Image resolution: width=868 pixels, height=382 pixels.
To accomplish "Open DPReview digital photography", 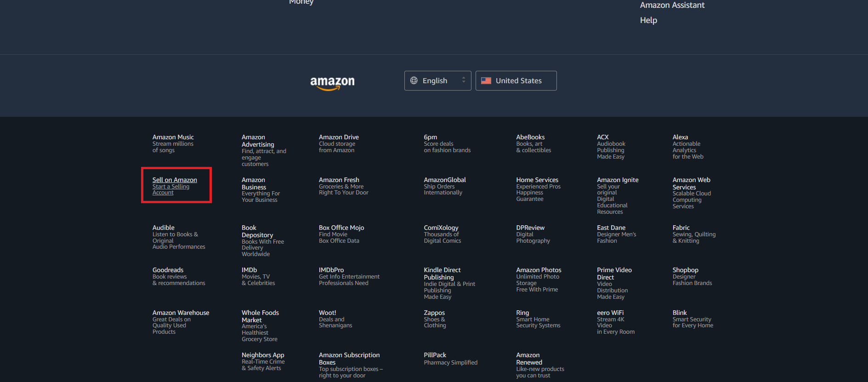I will point(533,234).
